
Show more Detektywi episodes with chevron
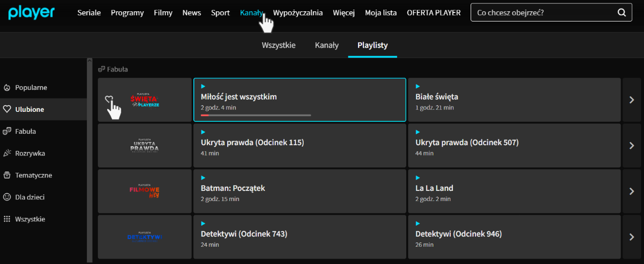point(633,237)
